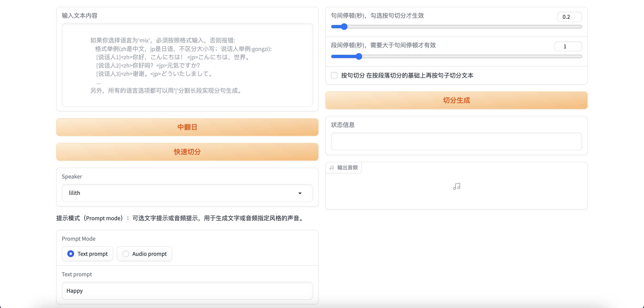Click the 切分生成 generate button
Viewport: 644px width, 308px height.
pyautogui.click(x=456, y=100)
